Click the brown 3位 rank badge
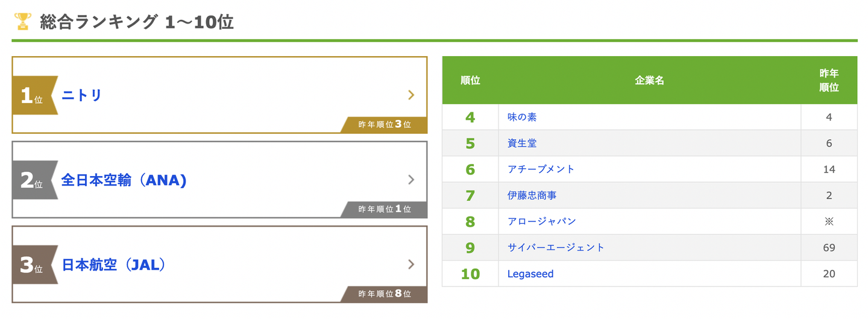This screenshot has width=868, height=319. tap(33, 265)
